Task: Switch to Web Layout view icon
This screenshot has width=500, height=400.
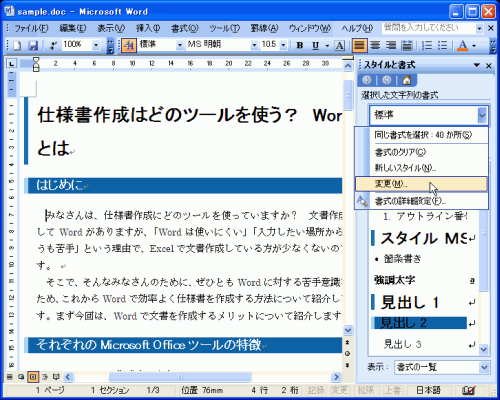Action: [21, 377]
